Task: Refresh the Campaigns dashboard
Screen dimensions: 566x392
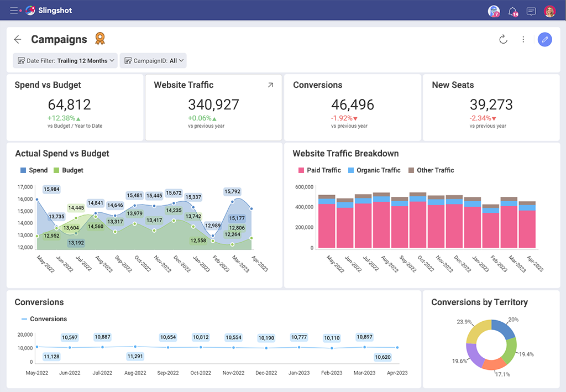Action: coord(503,39)
